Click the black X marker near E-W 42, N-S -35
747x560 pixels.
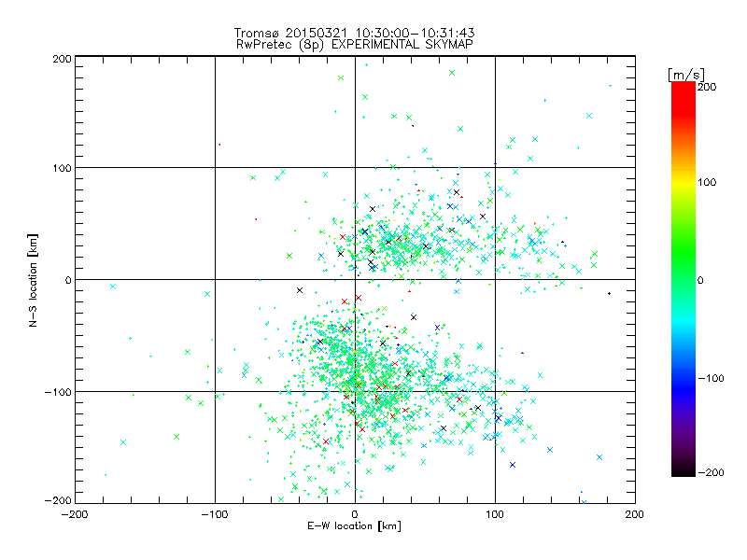tap(414, 317)
